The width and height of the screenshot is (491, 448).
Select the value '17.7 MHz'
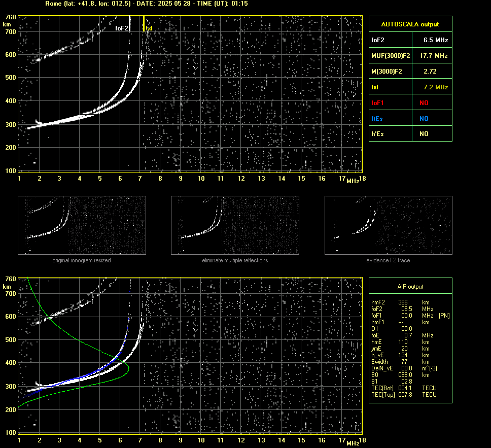click(433, 56)
